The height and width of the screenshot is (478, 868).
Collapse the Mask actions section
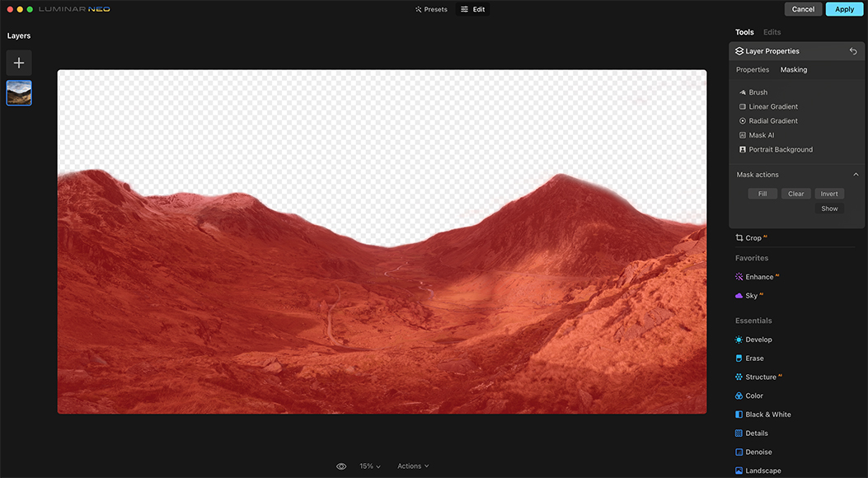856,174
